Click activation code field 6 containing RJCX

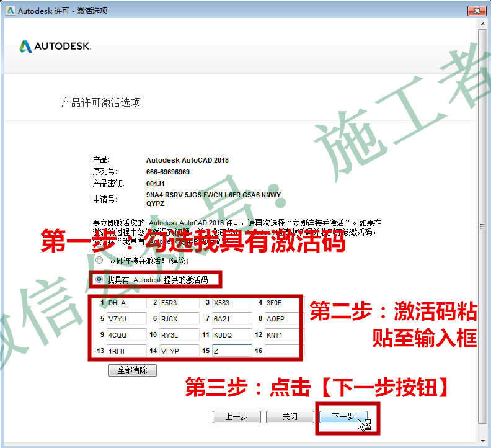pyautogui.click(x=179, y=319)
